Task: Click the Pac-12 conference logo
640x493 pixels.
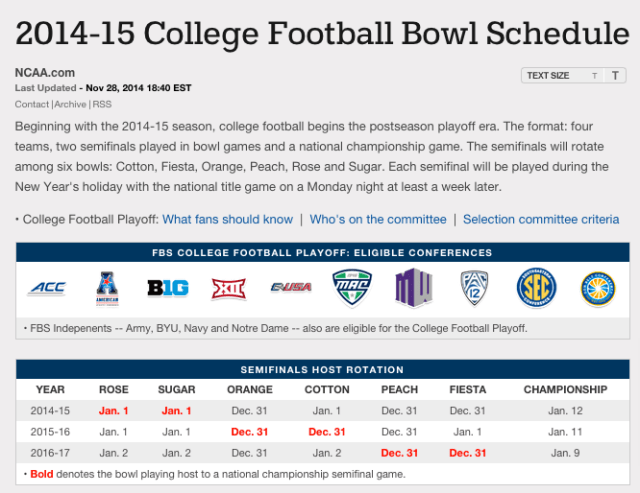Action: point(473,288)
